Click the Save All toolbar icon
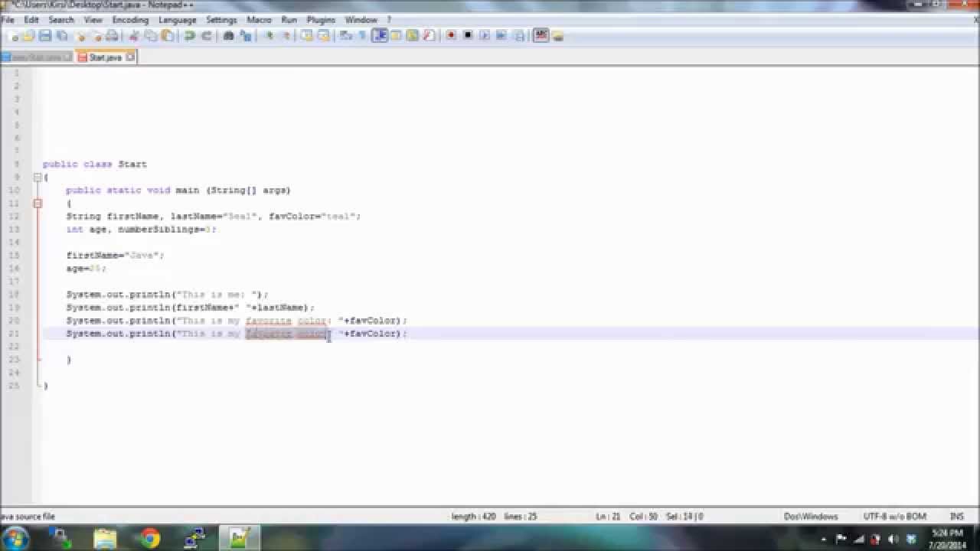This screenshot has width=980, height=551. pyautogui.click(x=62, y=36)
